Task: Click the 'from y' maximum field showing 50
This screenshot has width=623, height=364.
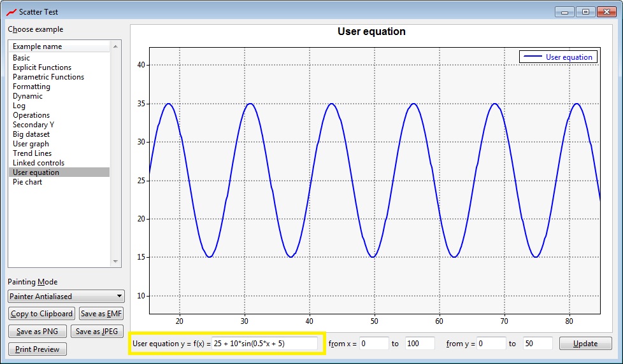Action: [x=537, y=344]
